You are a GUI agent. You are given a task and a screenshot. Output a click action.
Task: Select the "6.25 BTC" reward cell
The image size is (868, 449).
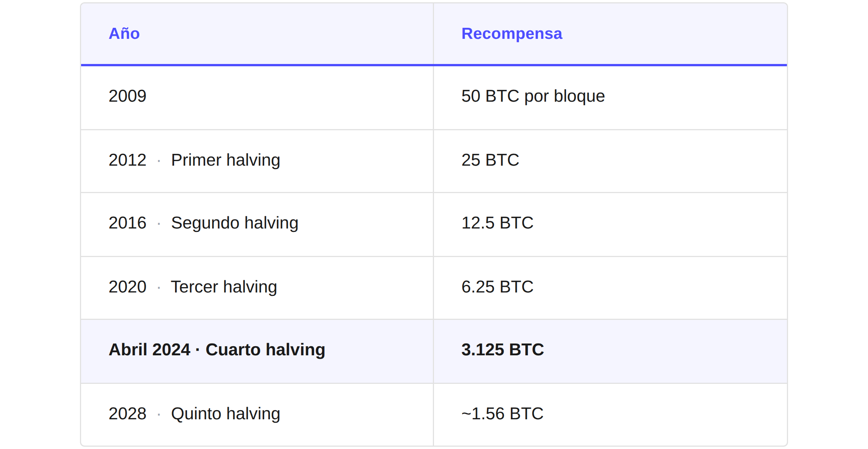[497, 287]
